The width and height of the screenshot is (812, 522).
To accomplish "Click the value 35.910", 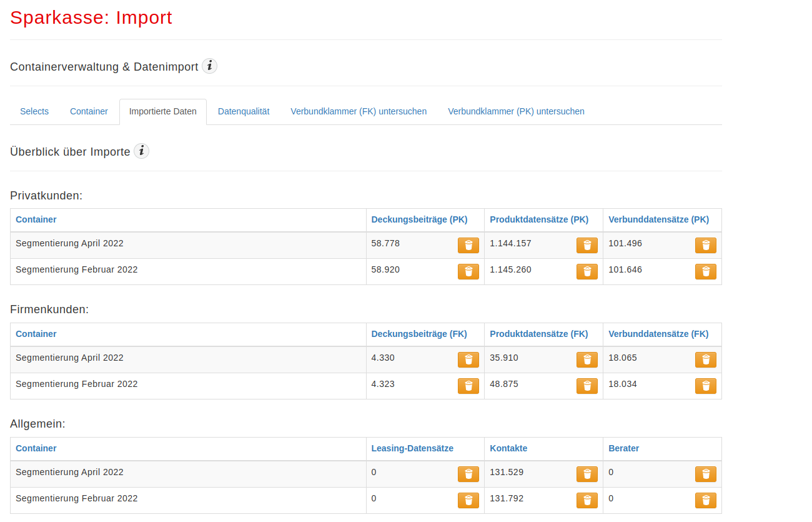I will tap(504, 358).
